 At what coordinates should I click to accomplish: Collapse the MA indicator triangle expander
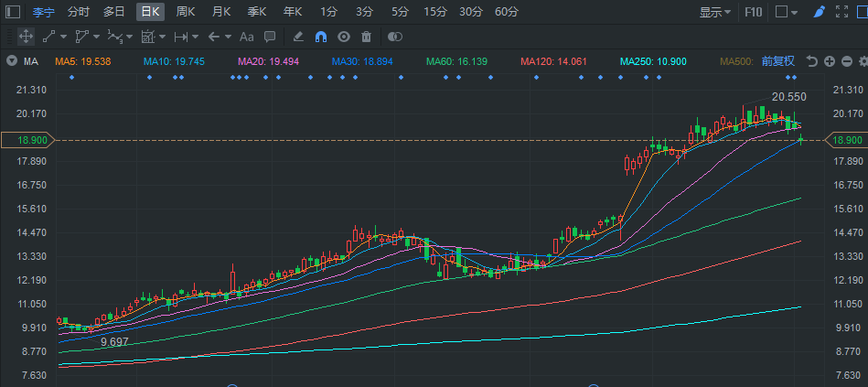pos(11,61)
